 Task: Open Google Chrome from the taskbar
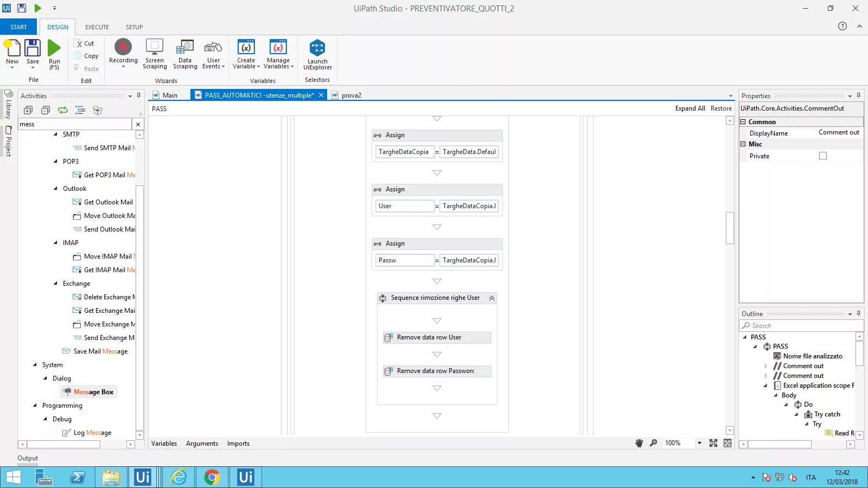click(212, 477)
